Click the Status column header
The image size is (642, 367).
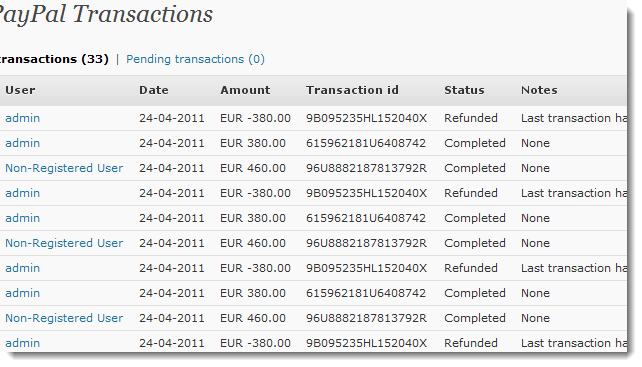coord(464,90)
